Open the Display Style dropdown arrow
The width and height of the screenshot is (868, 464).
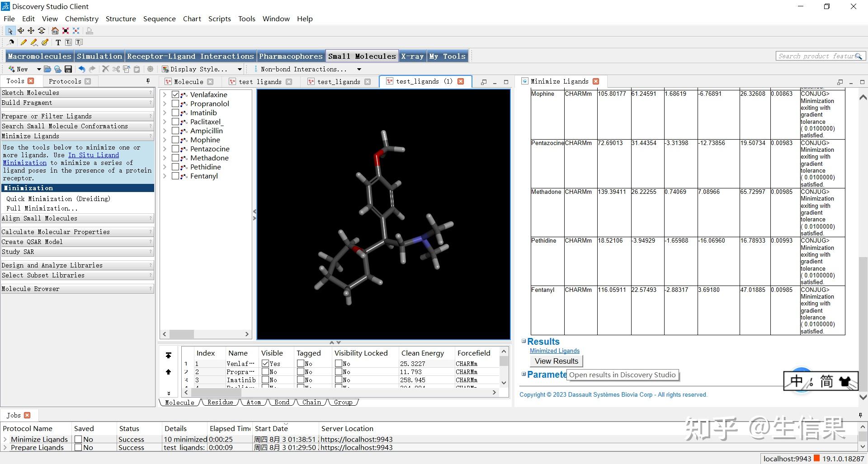coord(240,69)
